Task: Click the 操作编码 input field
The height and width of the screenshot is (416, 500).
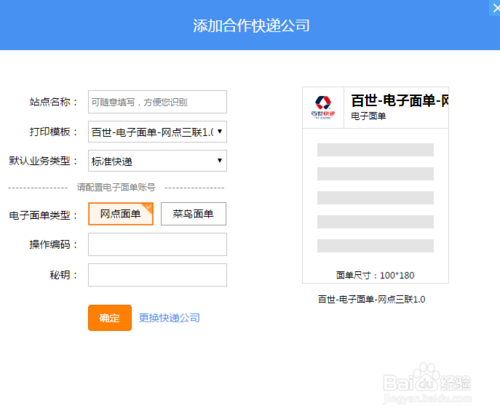Action: click(157, 244)
